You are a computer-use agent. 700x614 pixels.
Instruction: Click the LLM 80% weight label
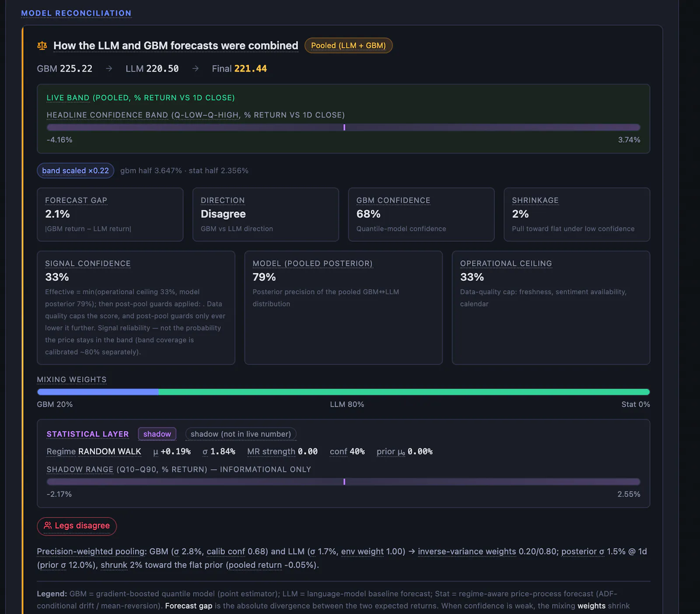click(347, 405)
